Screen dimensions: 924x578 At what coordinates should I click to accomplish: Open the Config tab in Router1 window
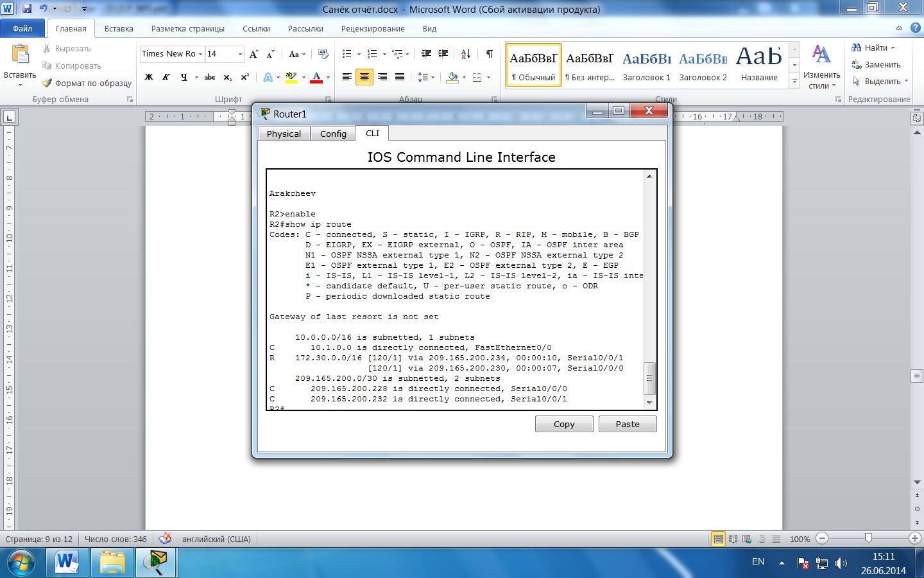tap(333, 134)
